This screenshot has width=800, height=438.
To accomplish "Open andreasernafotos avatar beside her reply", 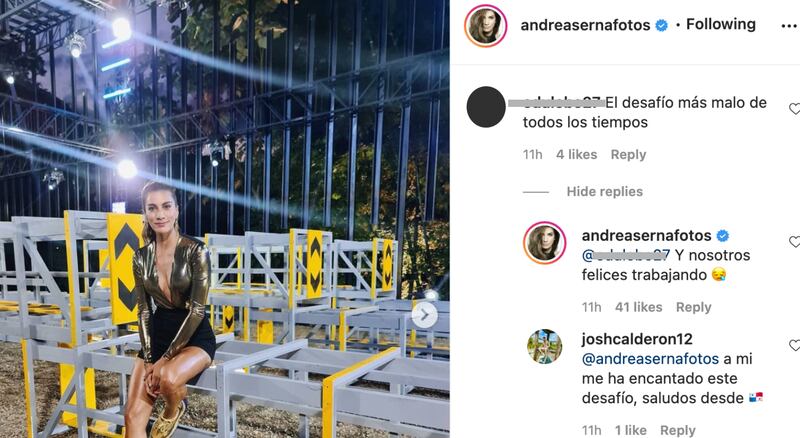I will pyautogui.click(x=544, y=242).
